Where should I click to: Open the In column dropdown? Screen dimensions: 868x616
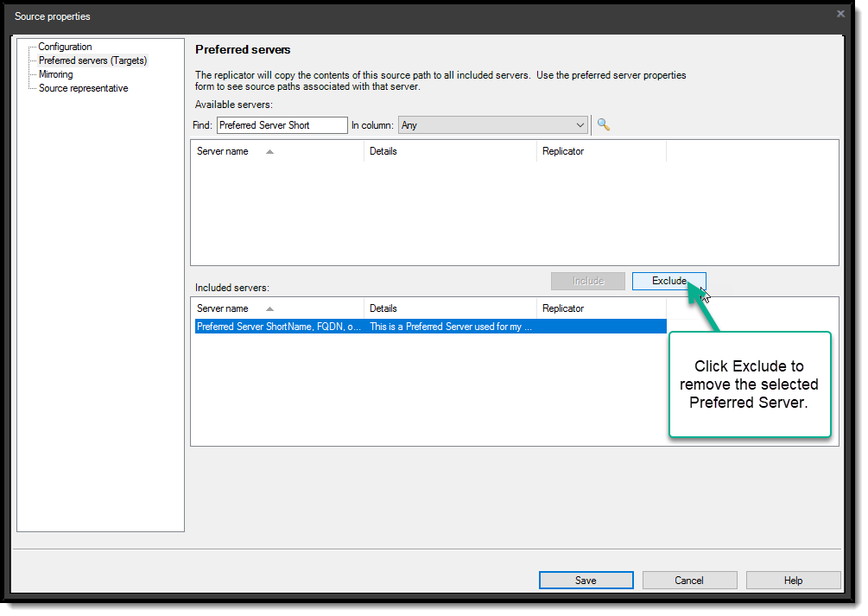(492, 124)
